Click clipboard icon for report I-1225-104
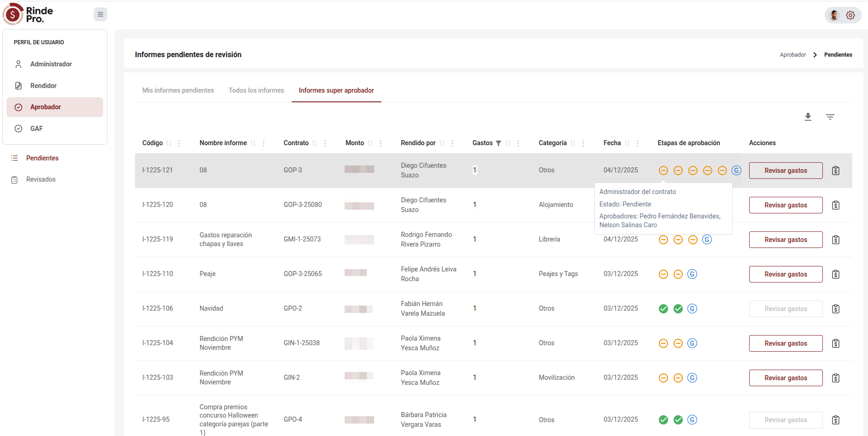Image resolution: width=868 pixels, height=436 pixels. pos(835,343)
